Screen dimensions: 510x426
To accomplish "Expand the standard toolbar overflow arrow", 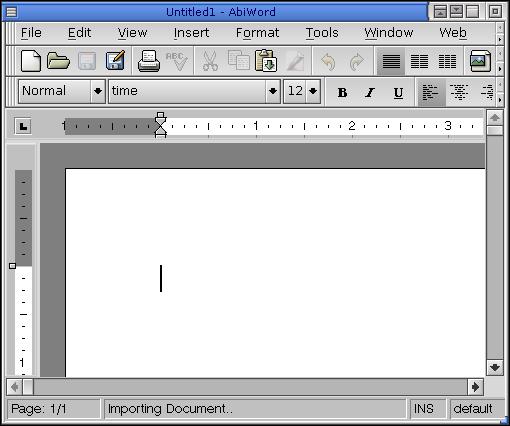I will point(500,69).
